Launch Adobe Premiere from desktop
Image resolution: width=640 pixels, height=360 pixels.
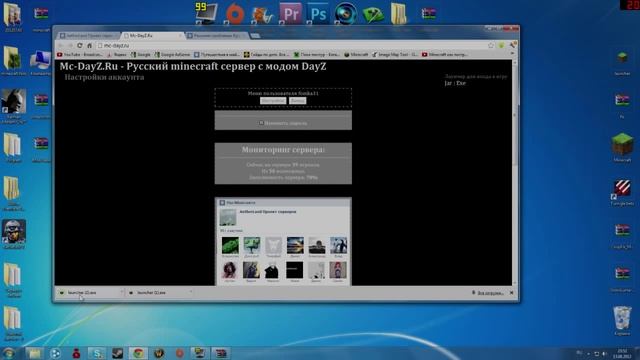290,13
